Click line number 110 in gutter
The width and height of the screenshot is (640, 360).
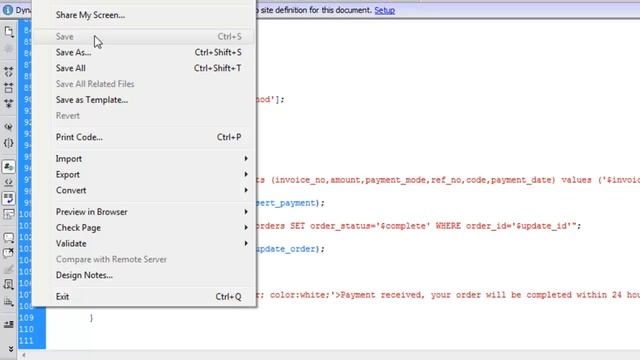(x=26, y=329)
